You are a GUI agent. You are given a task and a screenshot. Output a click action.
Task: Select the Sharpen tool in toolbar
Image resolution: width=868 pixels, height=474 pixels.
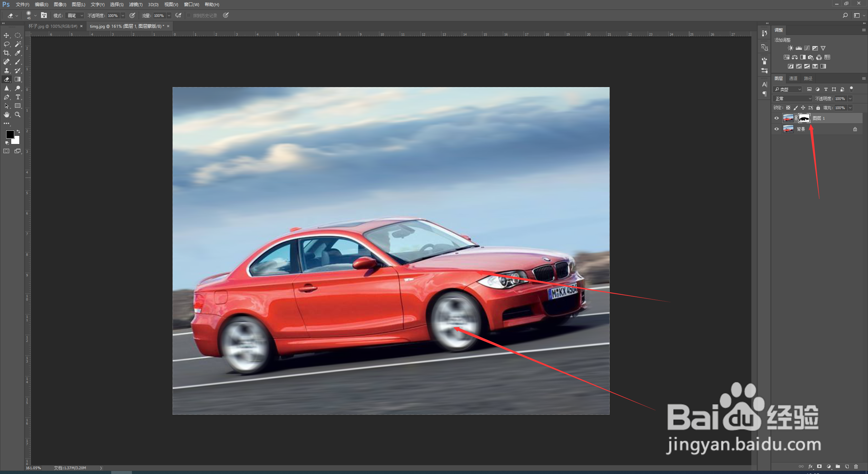tap(6, 88)
